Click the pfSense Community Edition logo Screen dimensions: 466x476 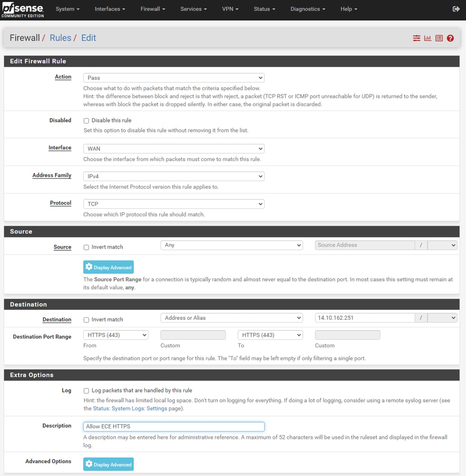[23, 10]
